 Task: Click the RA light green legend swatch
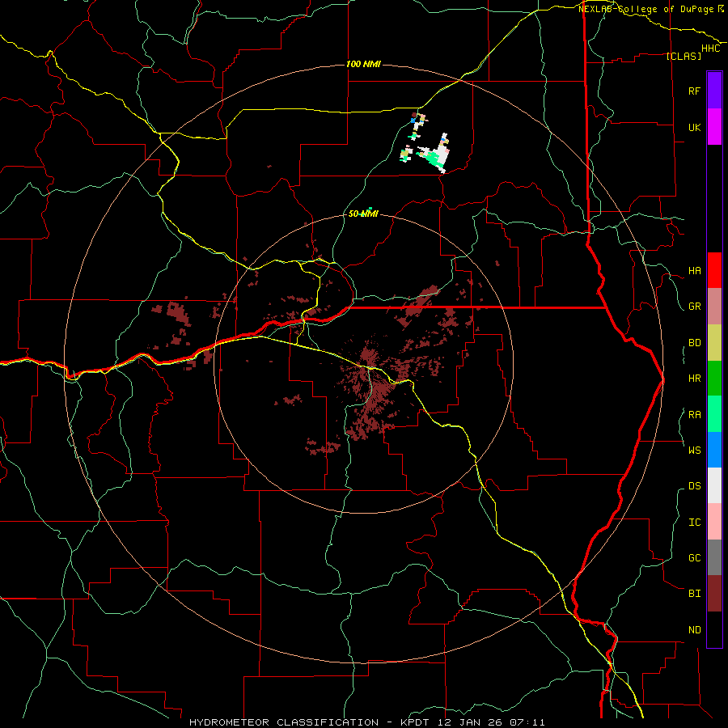(714, 414)
